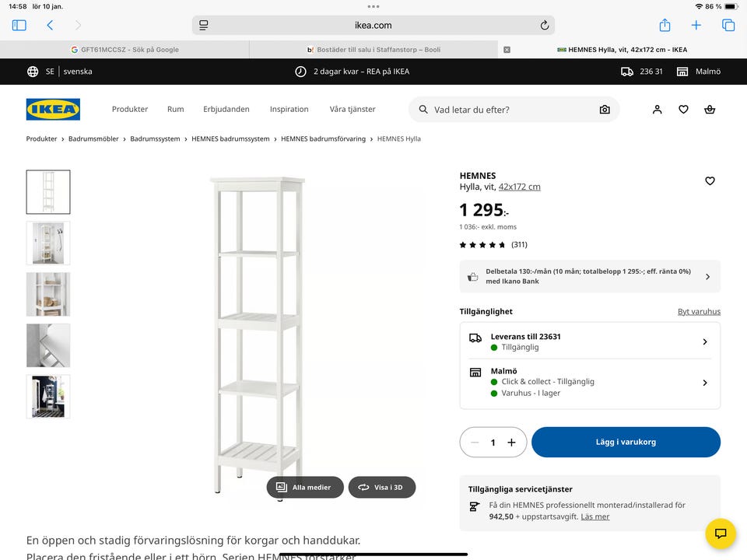Open the favorites heart in header
This screenshot has height=560, width=747.
click(x=683, y=110)
